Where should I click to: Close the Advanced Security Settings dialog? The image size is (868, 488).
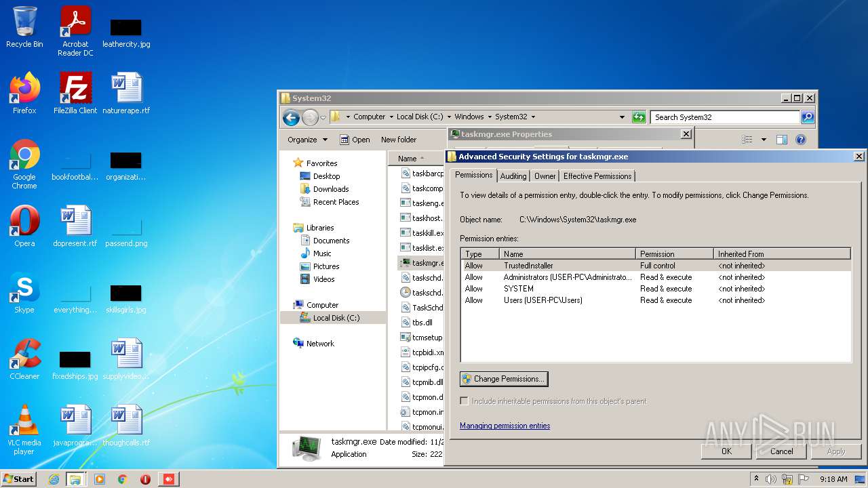(x=859, y=157)
